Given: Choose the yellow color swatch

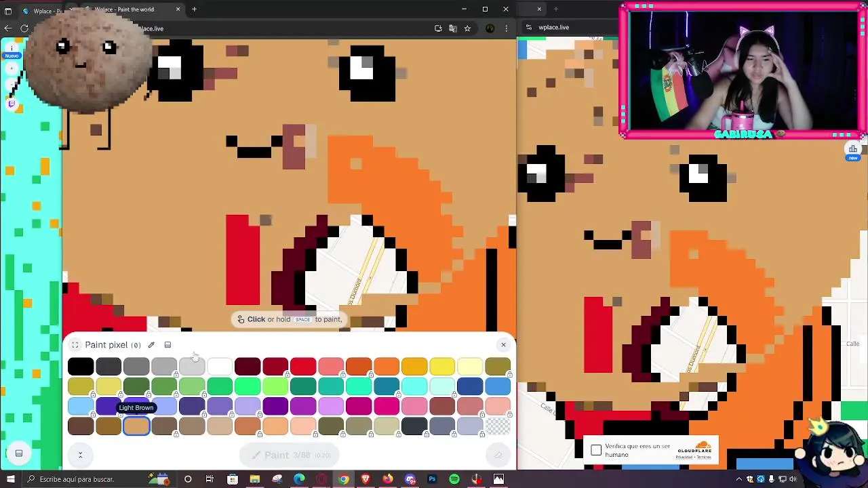Looking at the screenshot, I should coord(442,367).
